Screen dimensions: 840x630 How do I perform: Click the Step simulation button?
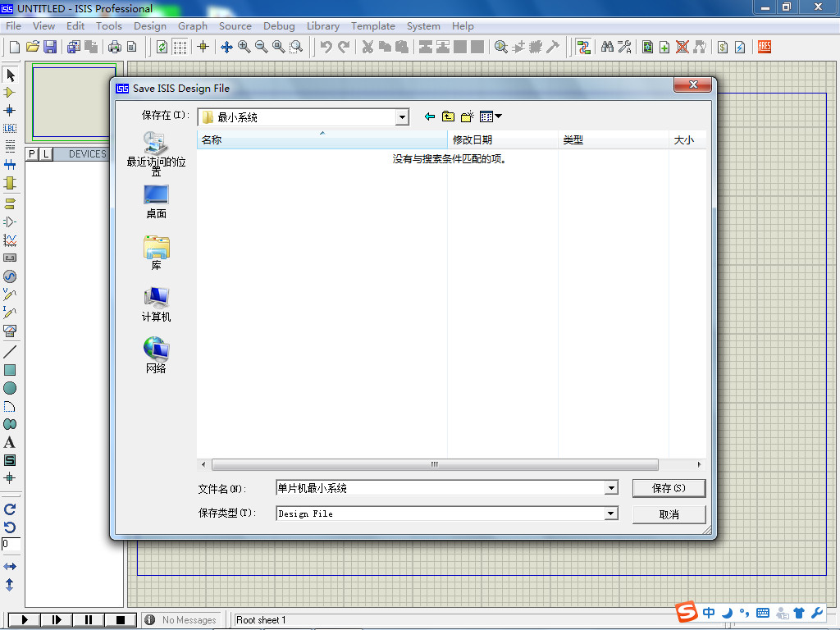[x=57, y=620]
